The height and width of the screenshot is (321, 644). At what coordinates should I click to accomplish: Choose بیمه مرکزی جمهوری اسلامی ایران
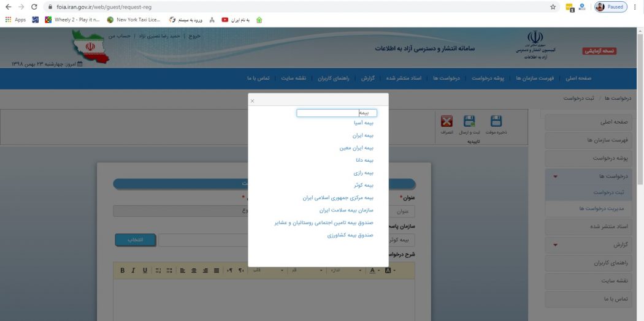point(338,198)
